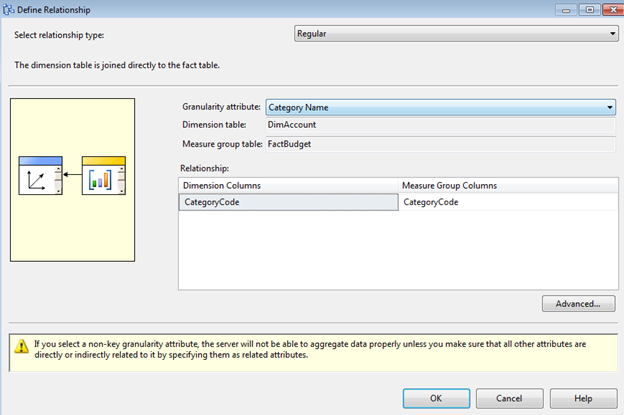This screenshot has width=624, height=415.
Task: Confirm with the OK button
Action: click(436, 397)
